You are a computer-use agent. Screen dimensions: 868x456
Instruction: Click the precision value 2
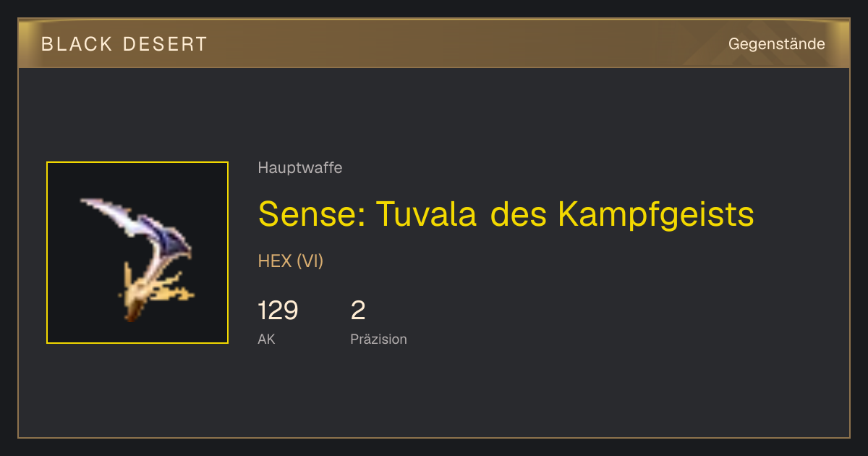tap(358, 311)
